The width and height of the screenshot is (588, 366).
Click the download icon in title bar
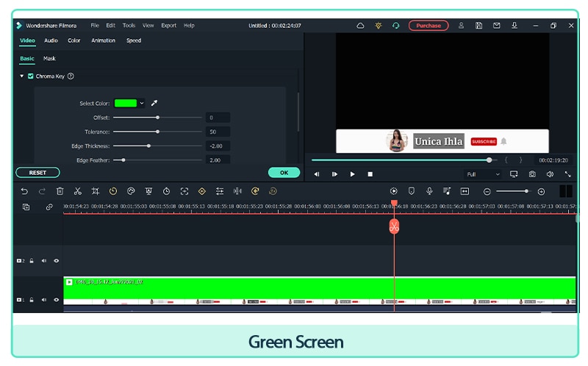[514, 26]
